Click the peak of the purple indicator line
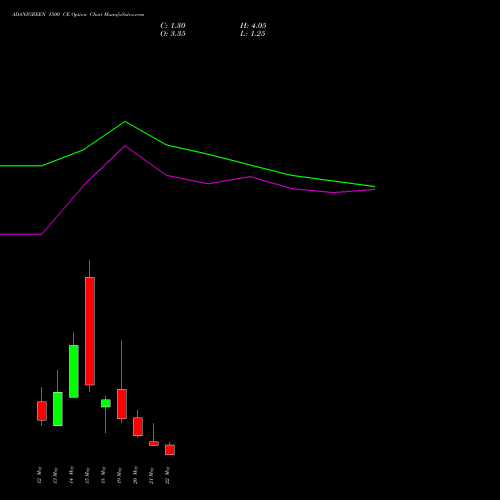500x500 pixels. 125,146
